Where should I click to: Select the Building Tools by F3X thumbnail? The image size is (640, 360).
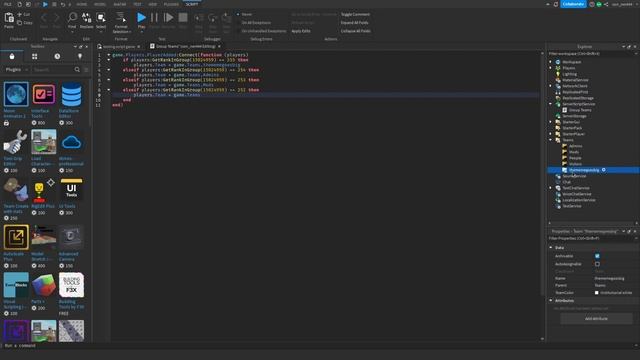[x=71, y=285]
